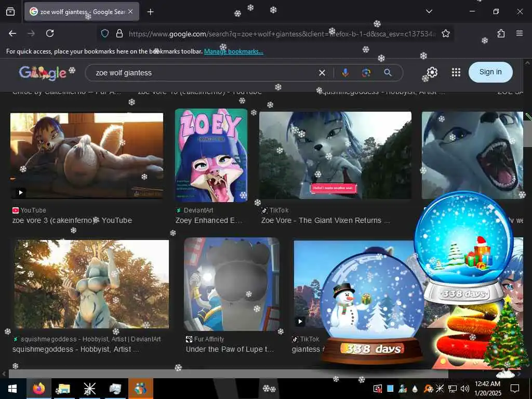
Task: Expand the list all tabs chevron
Action: [429, 11]
